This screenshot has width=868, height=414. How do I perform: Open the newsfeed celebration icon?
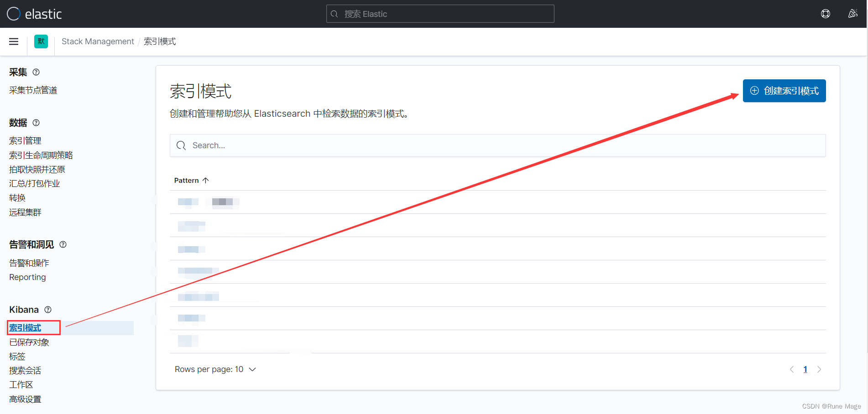point(852,14)
